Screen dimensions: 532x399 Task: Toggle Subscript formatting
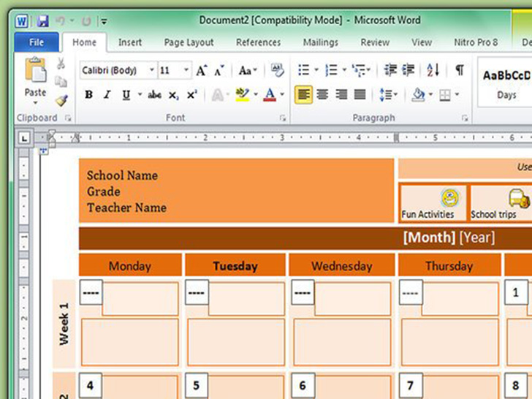pos(173,95)
